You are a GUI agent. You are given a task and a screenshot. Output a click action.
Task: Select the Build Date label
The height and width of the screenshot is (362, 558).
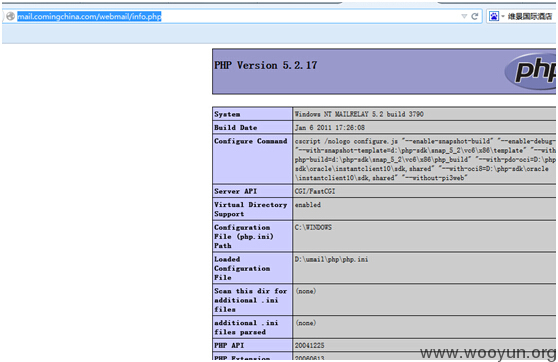236,127
